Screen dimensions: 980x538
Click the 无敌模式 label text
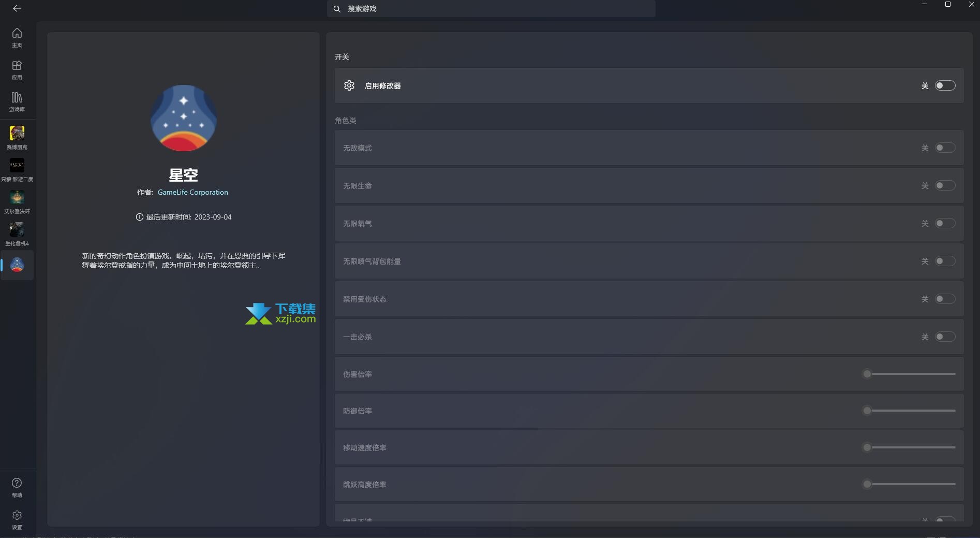(357, 148)
